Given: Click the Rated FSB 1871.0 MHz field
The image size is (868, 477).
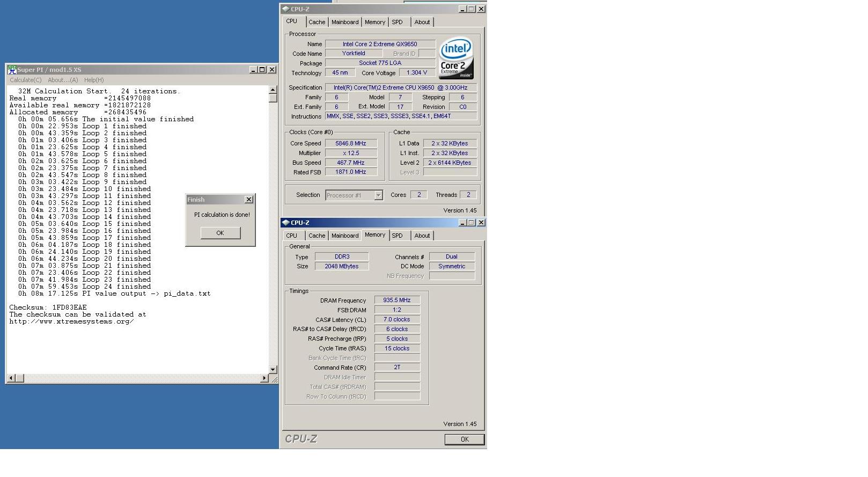Looking at the screenshot, I should (x=351, y=172).
